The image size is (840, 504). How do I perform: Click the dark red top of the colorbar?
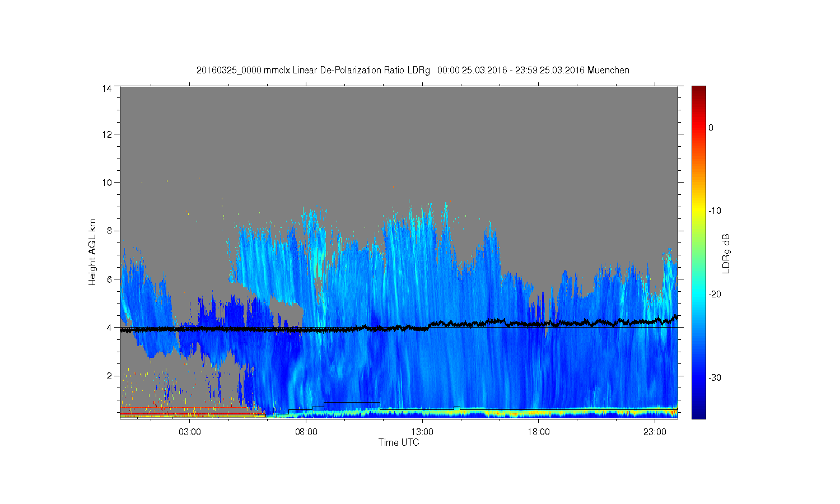[698, 92]
